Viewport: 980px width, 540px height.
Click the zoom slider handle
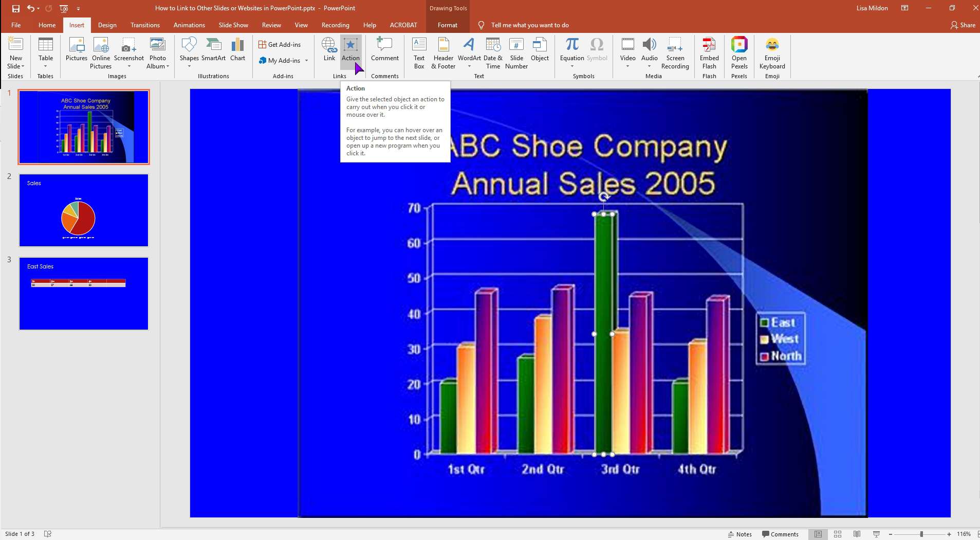(921, 534)
